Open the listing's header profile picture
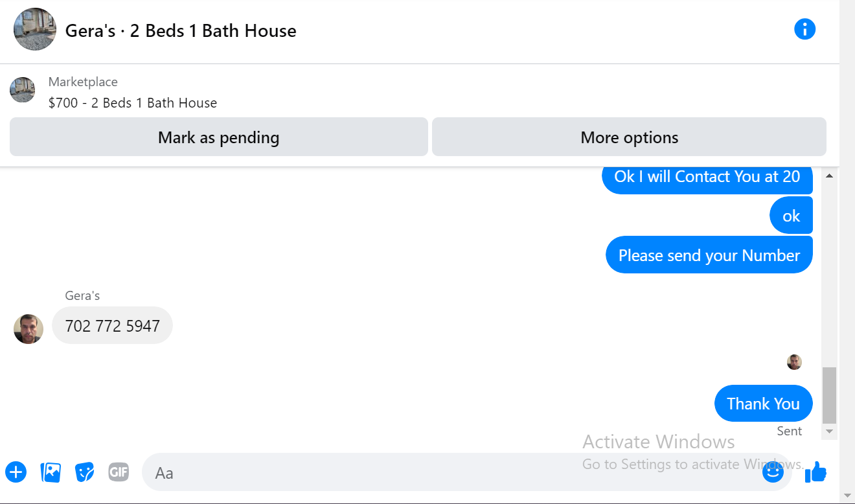This screenshot has width=855, height=504. 35,29
